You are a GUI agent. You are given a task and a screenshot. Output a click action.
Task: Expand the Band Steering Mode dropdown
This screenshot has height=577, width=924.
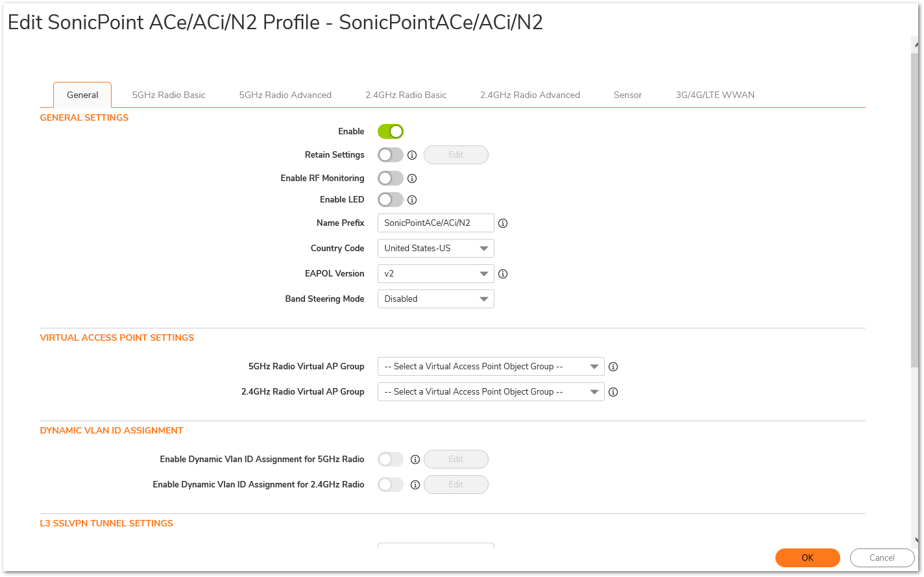point(435,299)
